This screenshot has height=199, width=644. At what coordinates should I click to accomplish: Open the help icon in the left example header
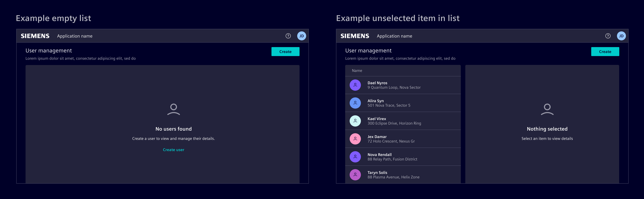coord(288,36)
